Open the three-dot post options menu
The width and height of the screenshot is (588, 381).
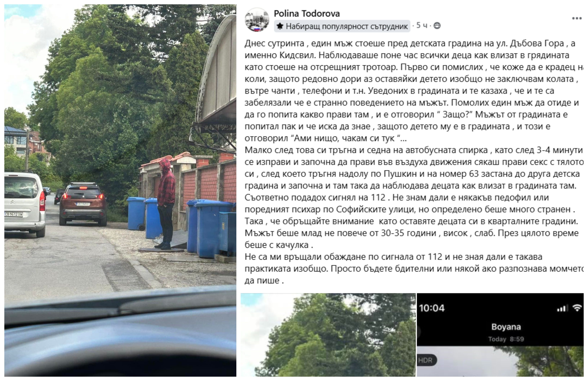(x=577, y=18)
